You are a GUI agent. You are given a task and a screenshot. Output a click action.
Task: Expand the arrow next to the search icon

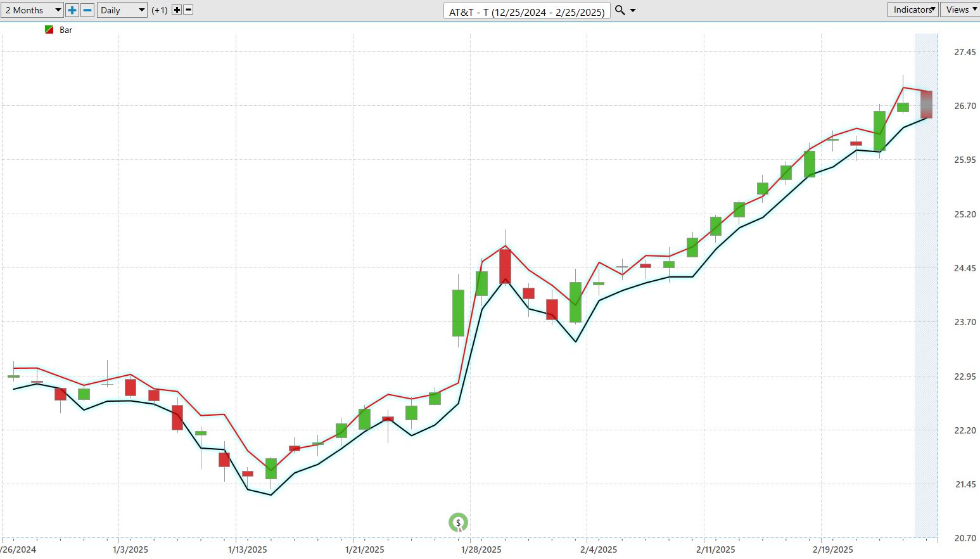tap(633, 11)
